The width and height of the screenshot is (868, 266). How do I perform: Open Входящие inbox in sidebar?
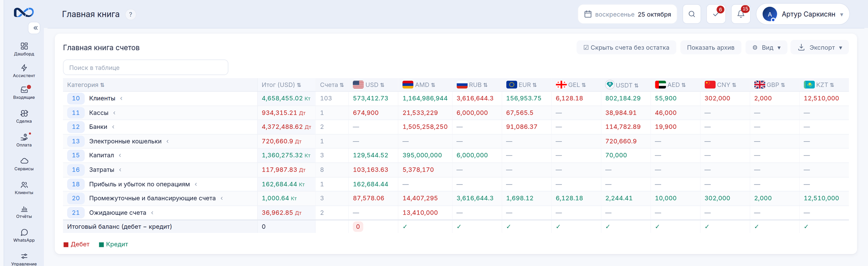tap(24, 92)
